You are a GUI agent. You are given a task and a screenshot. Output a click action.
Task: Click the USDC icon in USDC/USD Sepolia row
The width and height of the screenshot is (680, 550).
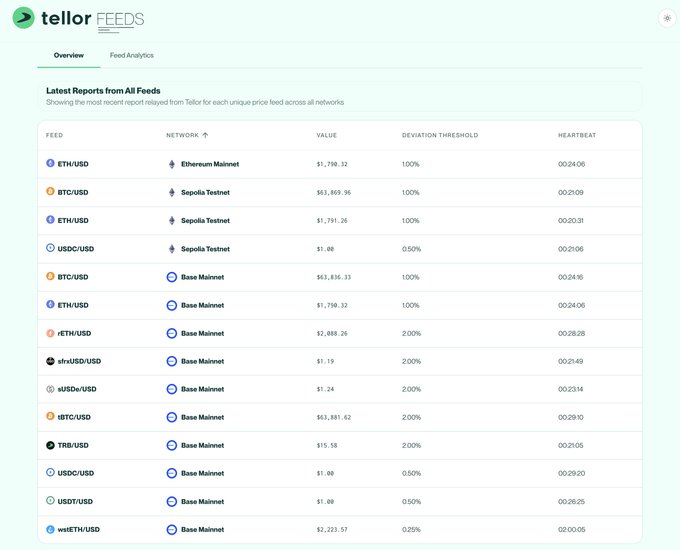pos(50,248)
